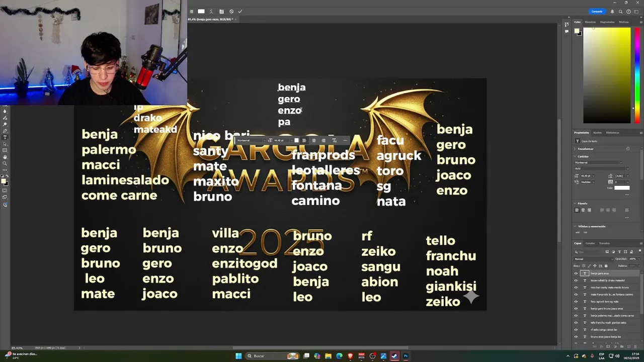Toggle Quick Mask mode icon
This screenshot has height=362, width=644.
coord(5,191)
